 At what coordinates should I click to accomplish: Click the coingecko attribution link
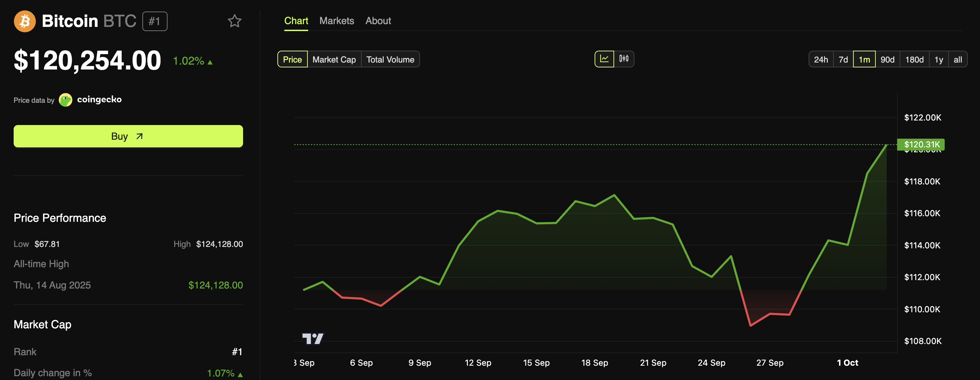(x=100, y=99)
